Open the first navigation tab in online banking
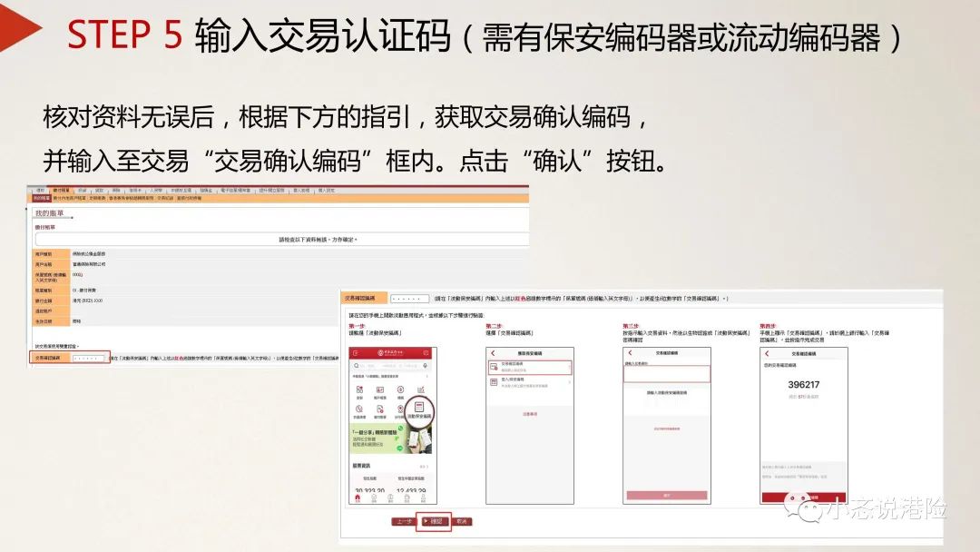This screenshot has height=552, width=980. (41, 191)
